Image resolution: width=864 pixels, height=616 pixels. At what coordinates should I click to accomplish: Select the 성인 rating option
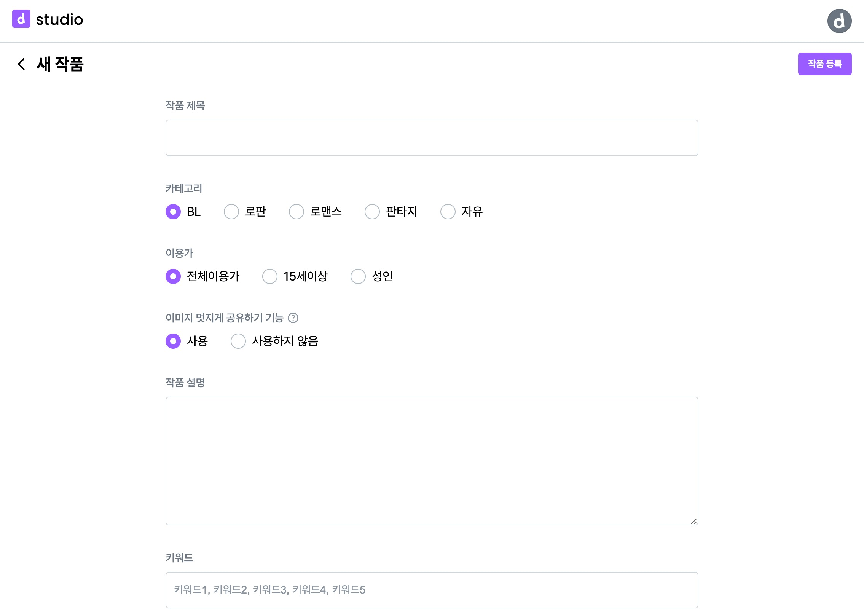(358, 276)
